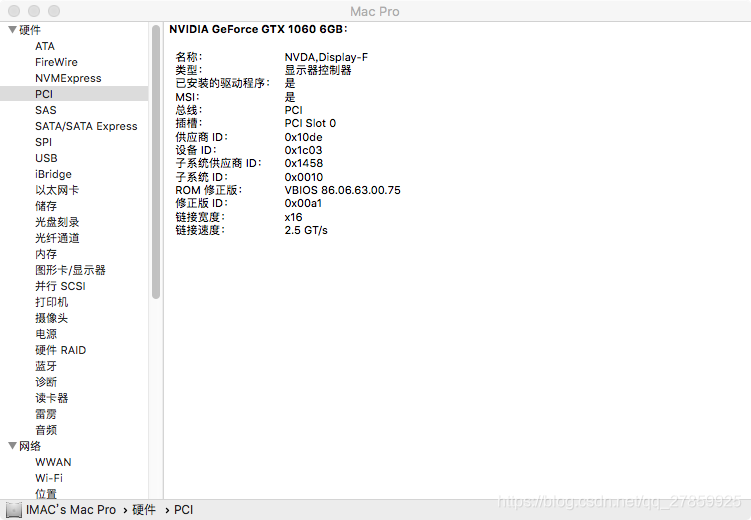Select 图形卡/显示器 graphics entry
Image resolution: width=751 pixels, height=520 pixels.
(x=70, y=270)
